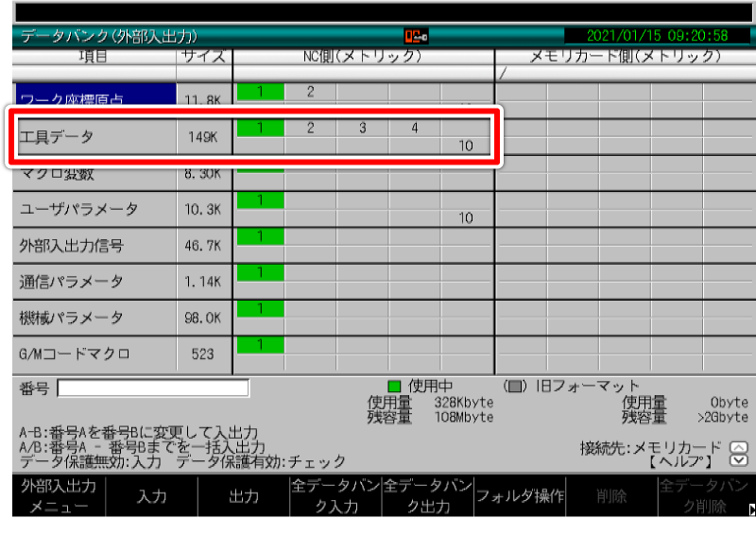The image size is (756, 535).
Task: Click bank 3 in the 工具データ row
Action: (363, 128)
